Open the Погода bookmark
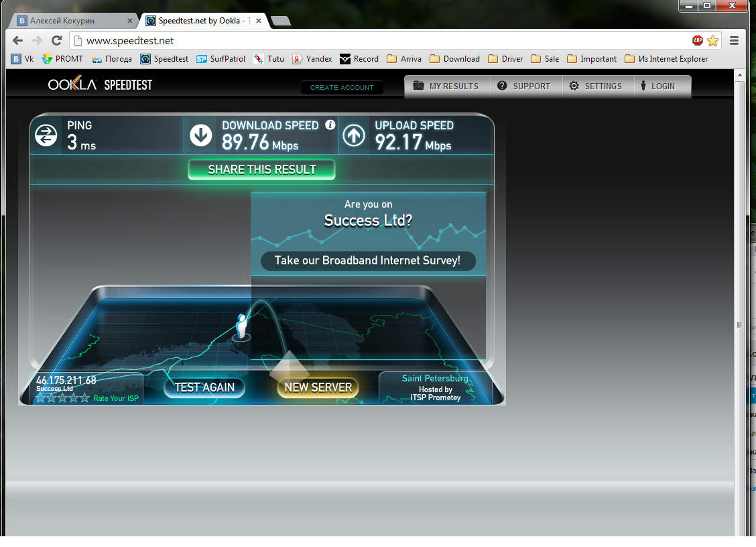 pos(111,59)
